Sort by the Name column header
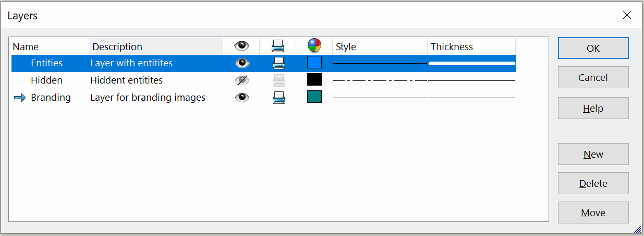Screen dimensions: 644x236 click(x=50, y=46)
